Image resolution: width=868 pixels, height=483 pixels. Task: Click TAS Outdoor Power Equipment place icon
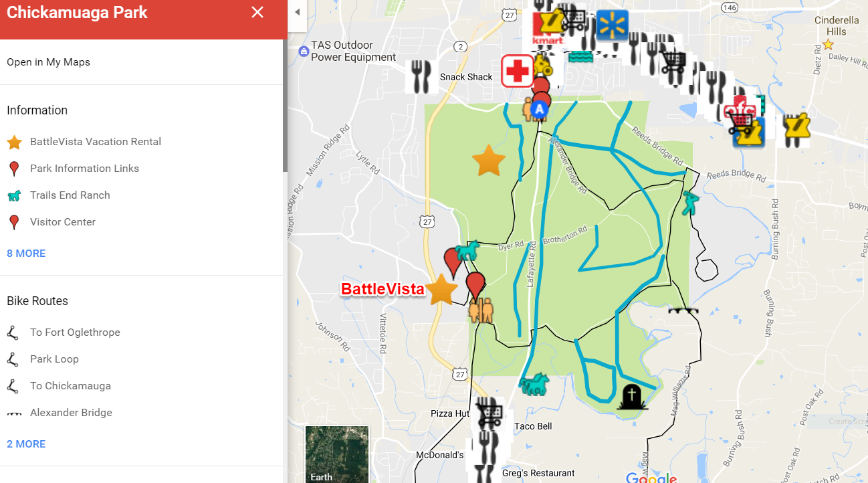click(304, 52)
